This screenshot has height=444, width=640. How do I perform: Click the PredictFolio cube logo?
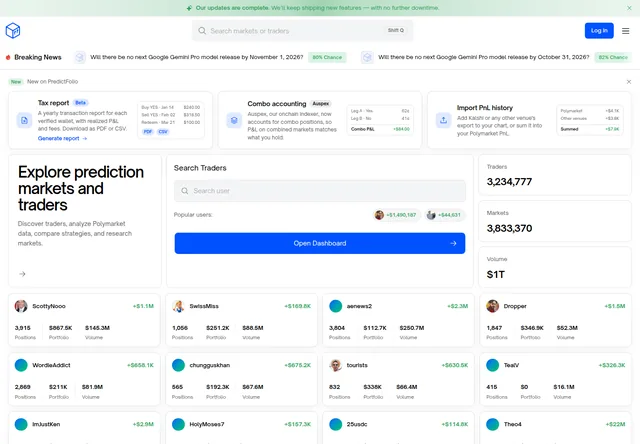coord(13,31)
